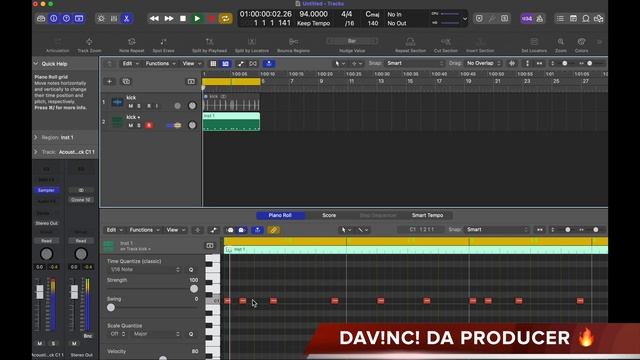Open the Tracks area View menu

click(x=191, y=64)
